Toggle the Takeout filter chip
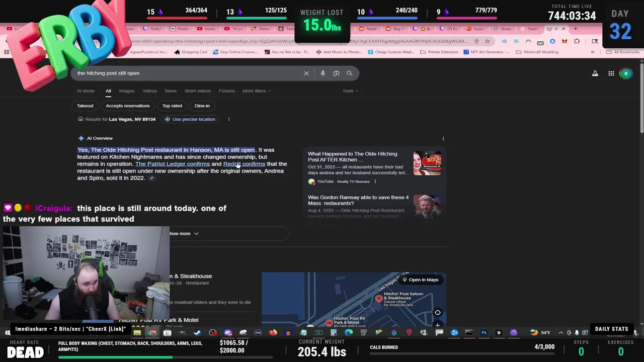 tap(85, 106)
